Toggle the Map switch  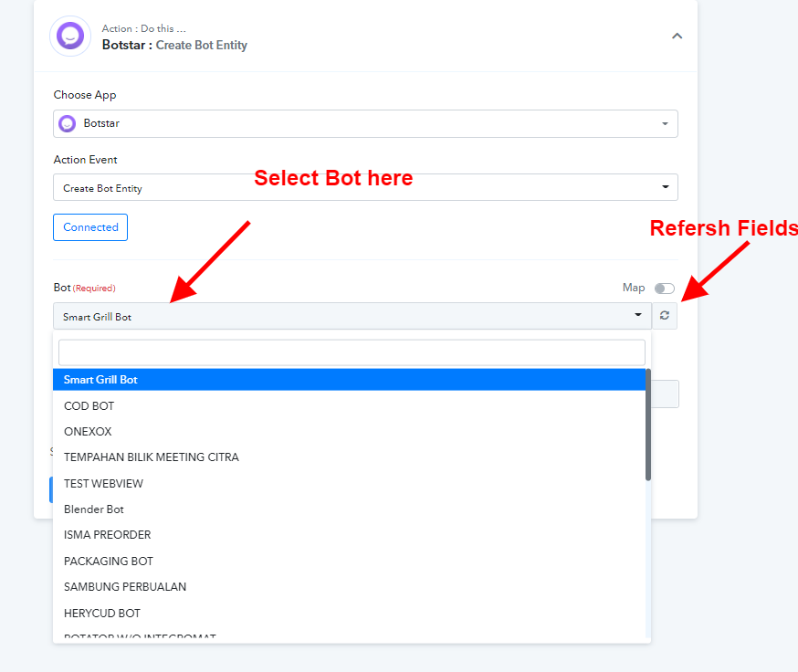(664, 289)
